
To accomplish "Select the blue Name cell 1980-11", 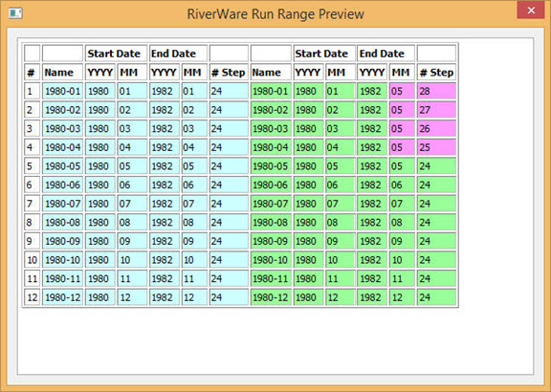I will [62, 278].
